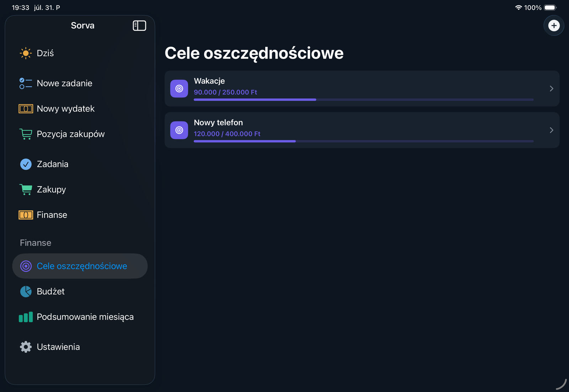Toggle the sidebar panel icon
569x392 pixels.
click(139, 26)
